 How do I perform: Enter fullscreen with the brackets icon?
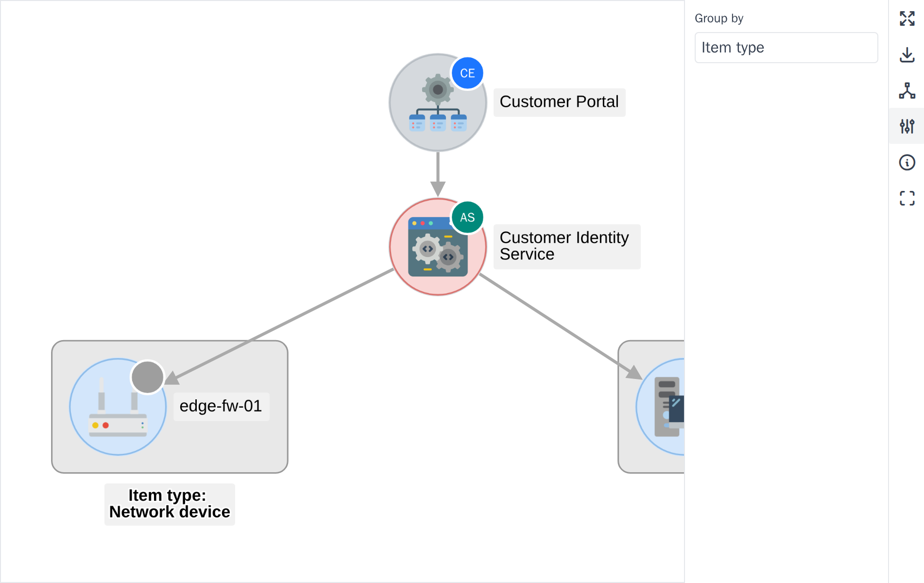(x=907, y=198)
